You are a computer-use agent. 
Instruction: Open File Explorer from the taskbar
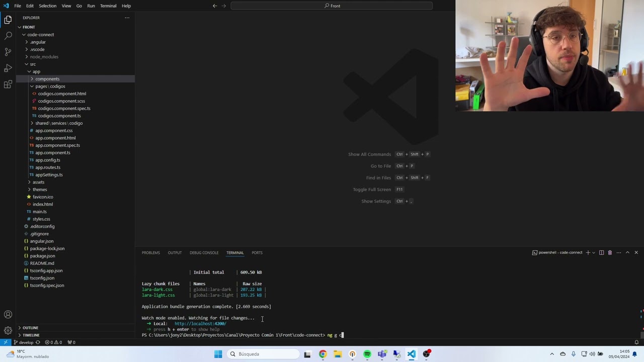(x=338, y=354)
